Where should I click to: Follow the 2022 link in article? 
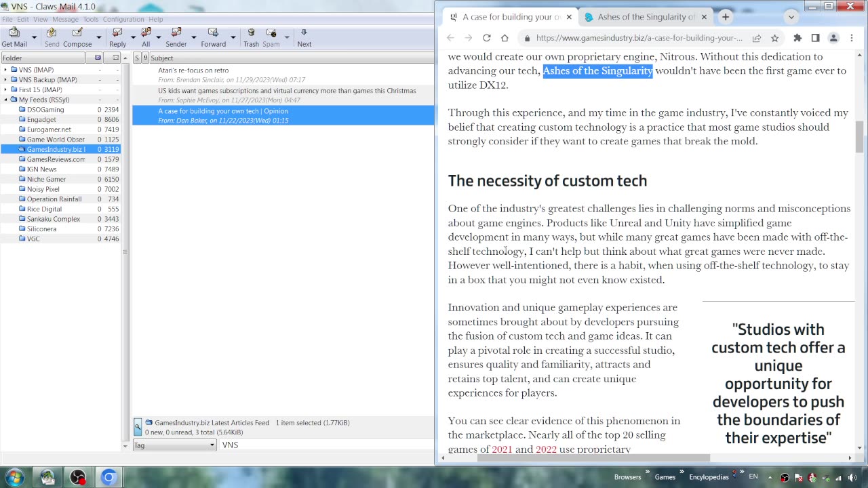[x=546, y=449]
